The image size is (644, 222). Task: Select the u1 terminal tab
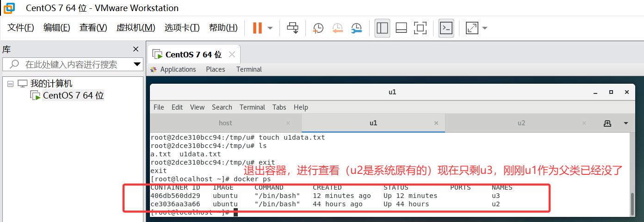373,123
